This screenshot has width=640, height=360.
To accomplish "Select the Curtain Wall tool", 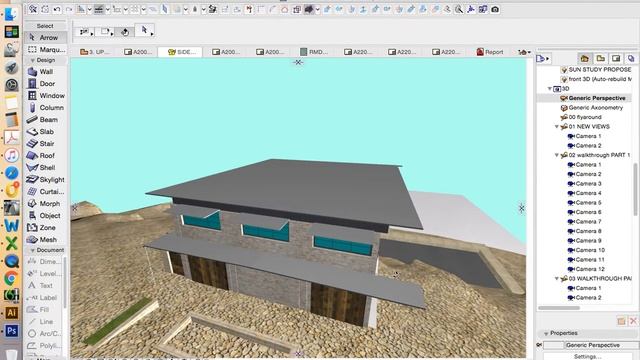I will (45, 191).
